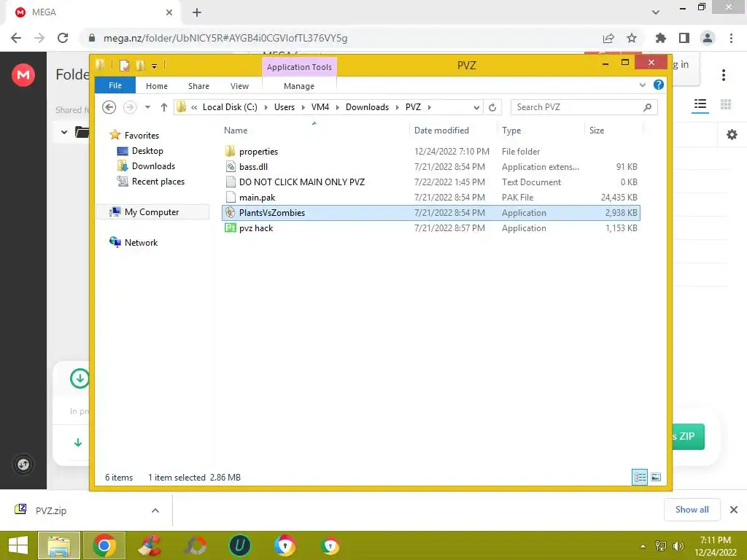Open MEGA settings gear
This screenshot has width=747, height=560.
[x=732, y=135]
